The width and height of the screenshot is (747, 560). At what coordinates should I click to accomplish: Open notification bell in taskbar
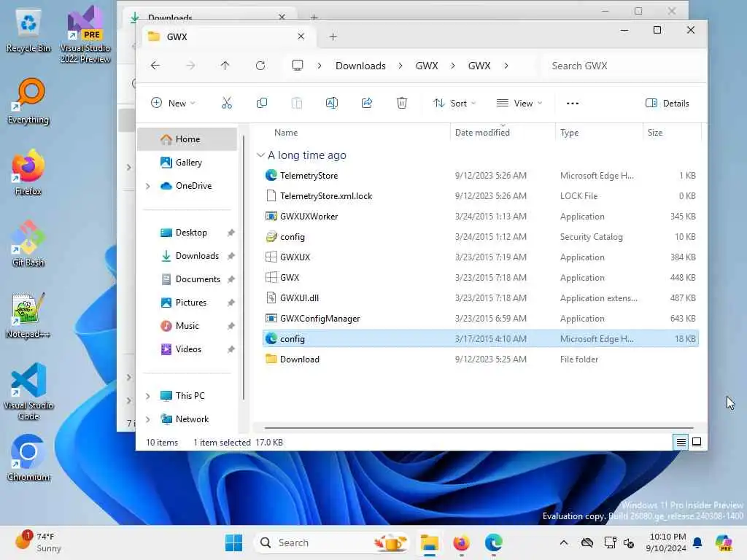[x=697, y=542]
